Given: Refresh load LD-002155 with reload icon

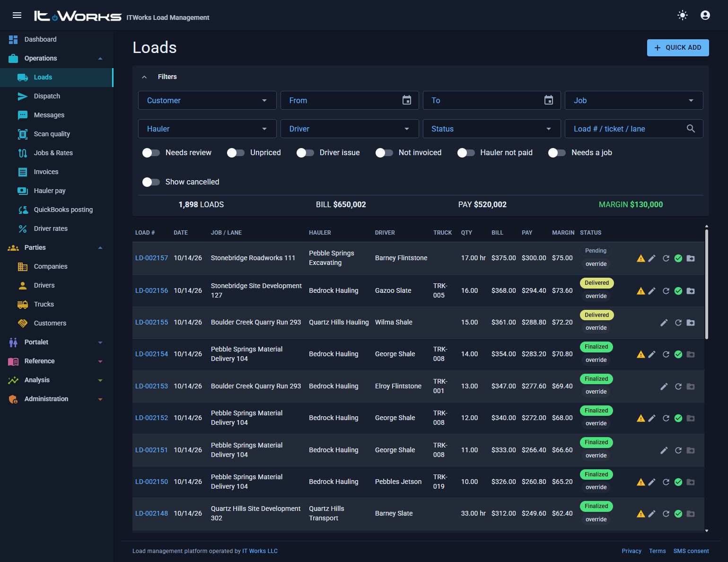Looking at the screenshot, I should pyautogui.click(x=678, y=323).
